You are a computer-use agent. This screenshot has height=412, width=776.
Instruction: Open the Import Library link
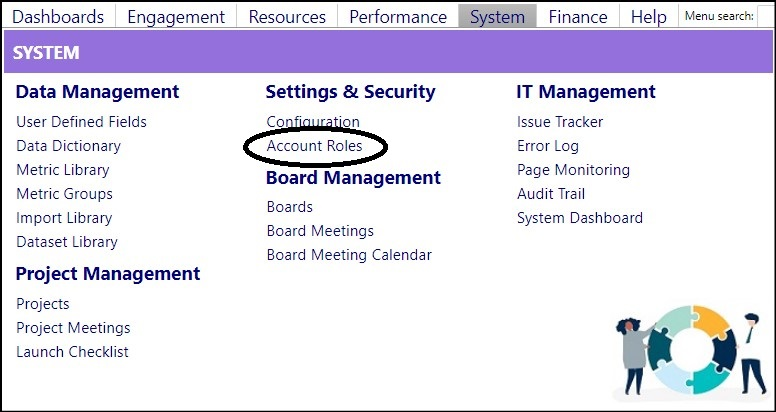click(64, 218)
